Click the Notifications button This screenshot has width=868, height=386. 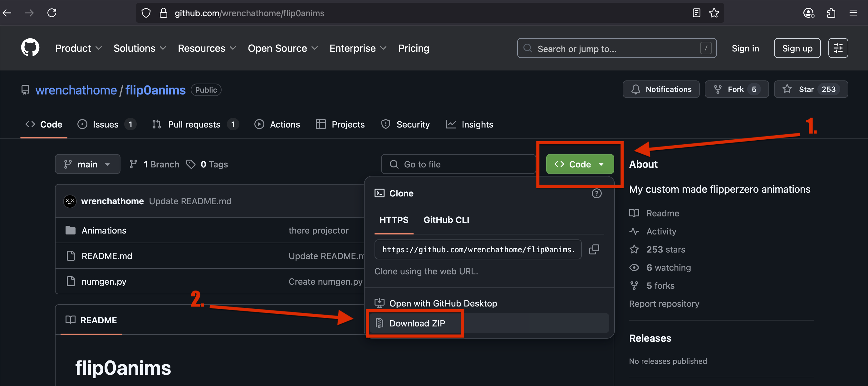coord(661,89)
